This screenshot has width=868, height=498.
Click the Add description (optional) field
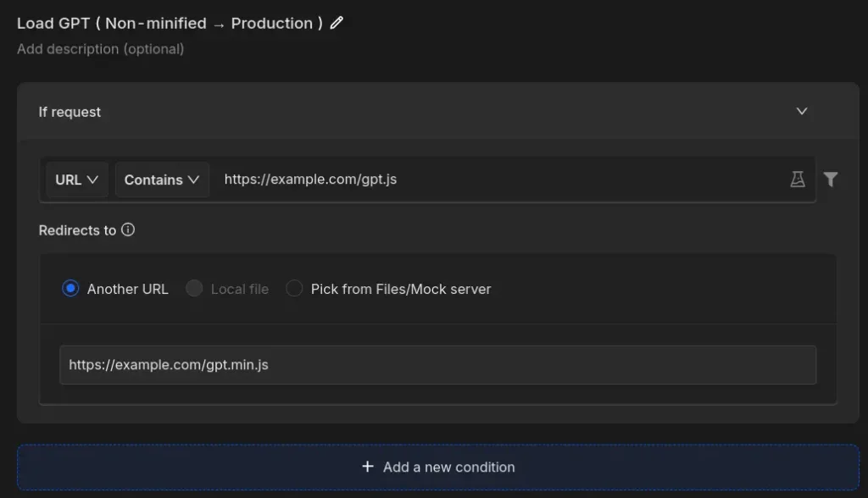pyautogui.click(x=100, y=49)
